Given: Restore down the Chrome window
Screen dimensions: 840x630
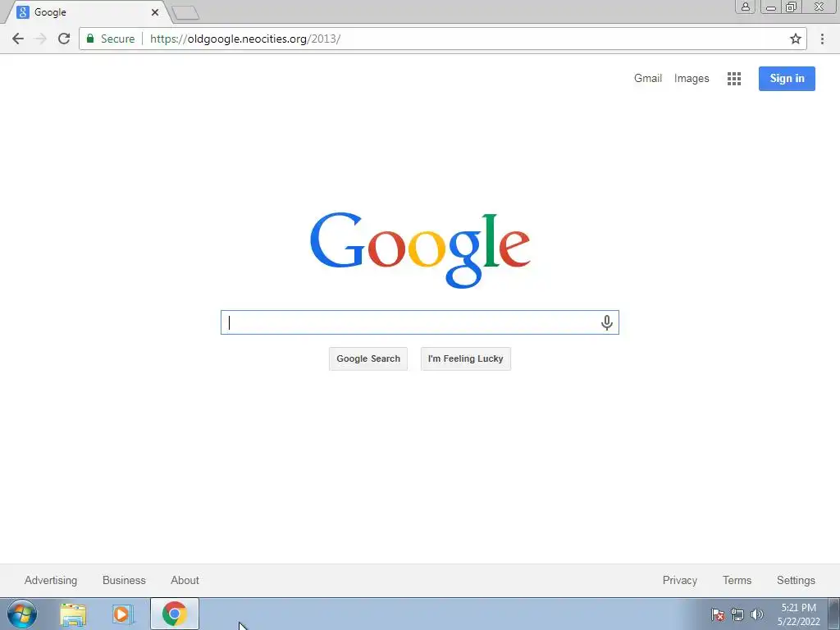Looking at the screenshot, I should coord(791,7).
